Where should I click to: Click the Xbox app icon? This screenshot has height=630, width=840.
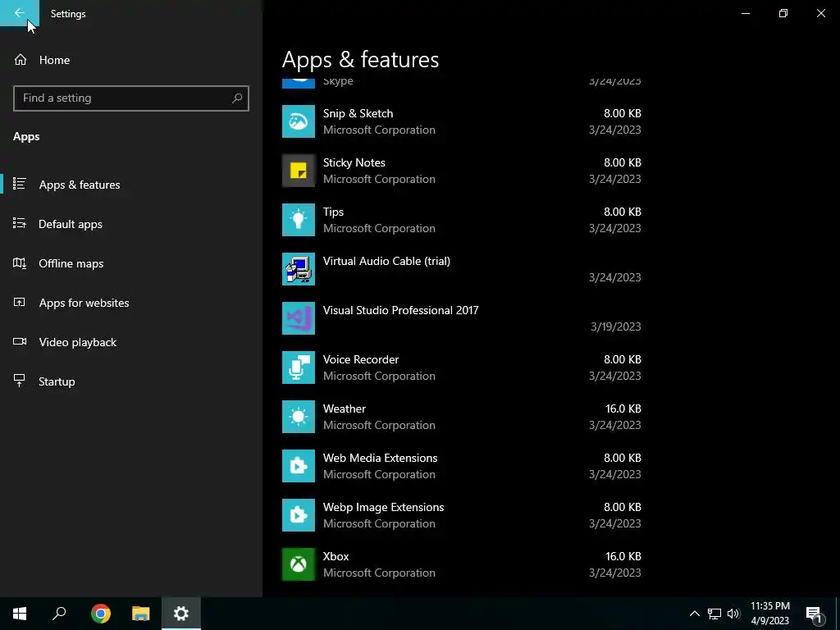(x=299, y=564)
